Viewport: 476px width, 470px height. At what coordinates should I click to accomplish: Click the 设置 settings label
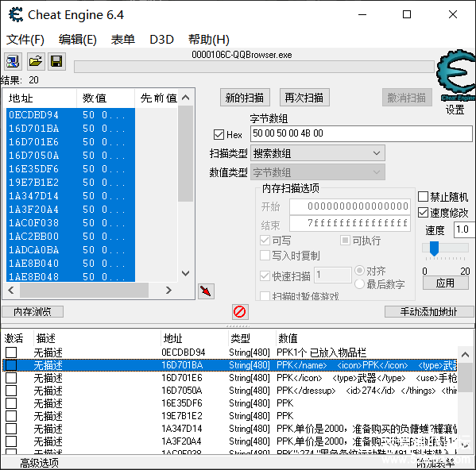[x=455, y=110]
